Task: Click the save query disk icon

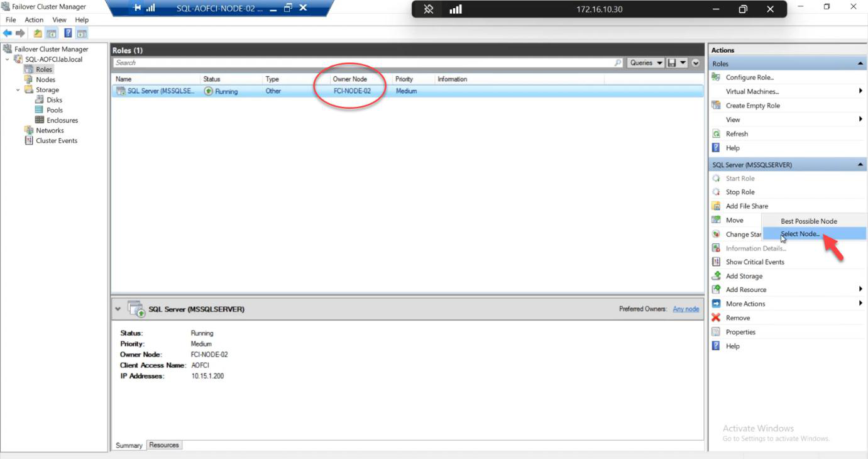Action: coord(673,63)
